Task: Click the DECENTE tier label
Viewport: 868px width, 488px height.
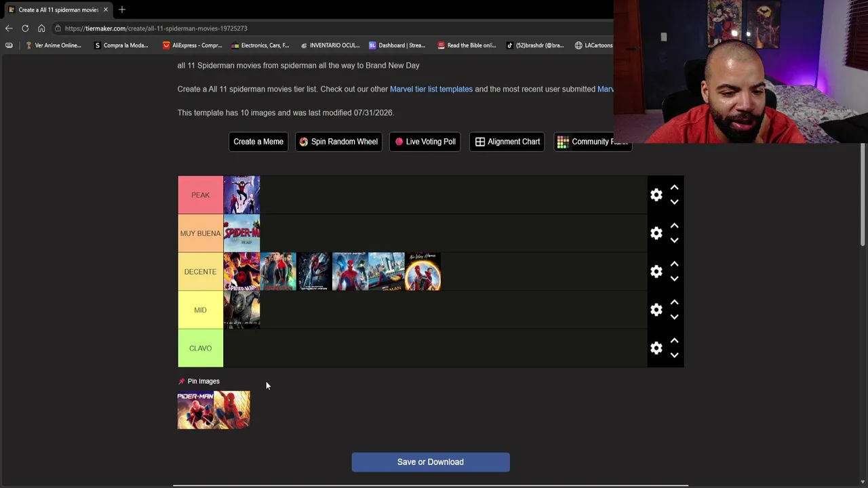Action: tap(201, 272)
